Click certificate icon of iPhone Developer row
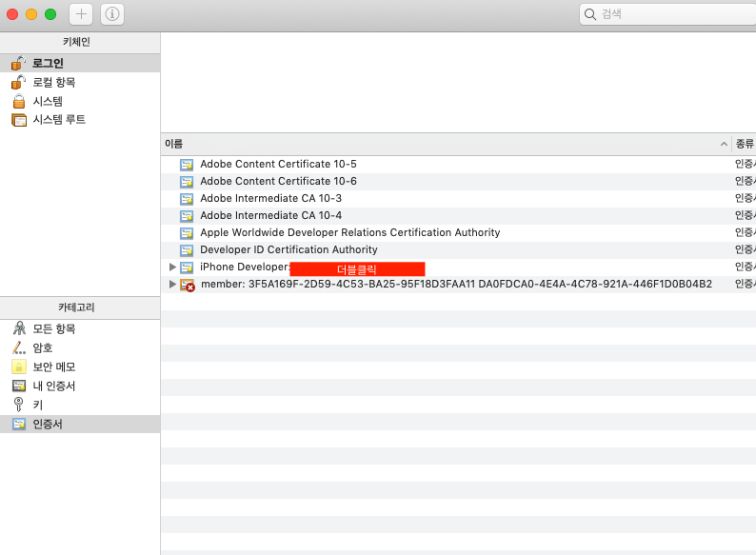Viewport: 756px width, 555px height. pyautogui.click(x=187, y=268)
